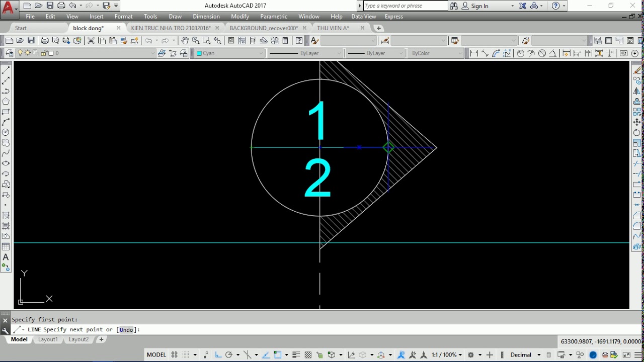The height and width of the screenshot is (362, 644).
Task: Click the keyword search input field
Action: click(x=405, y=6)
